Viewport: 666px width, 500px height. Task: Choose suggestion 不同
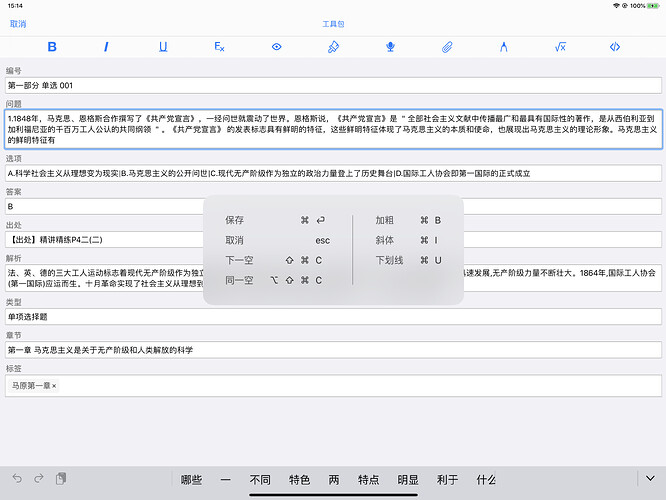260,480
